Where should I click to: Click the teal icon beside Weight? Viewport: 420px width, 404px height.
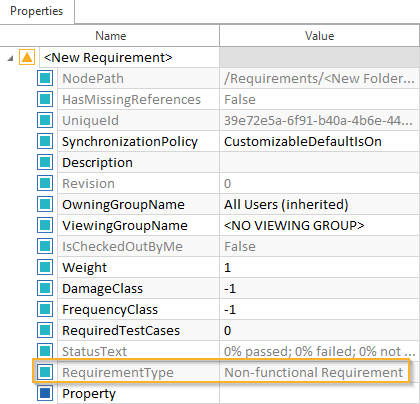click(45, 267)
